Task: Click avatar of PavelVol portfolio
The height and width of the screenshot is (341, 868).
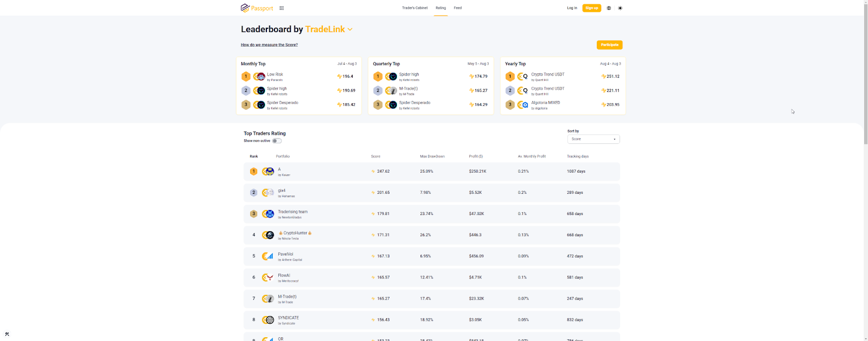Action: point(270,256)
